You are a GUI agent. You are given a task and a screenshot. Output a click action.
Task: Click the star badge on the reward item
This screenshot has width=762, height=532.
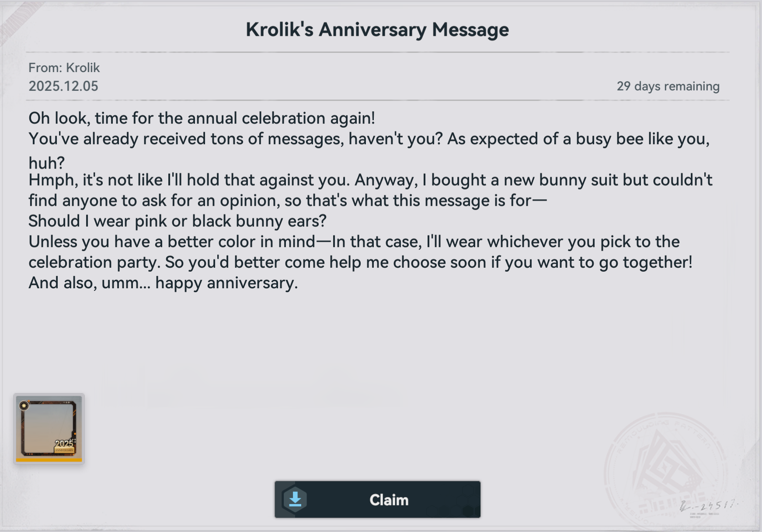24,406
